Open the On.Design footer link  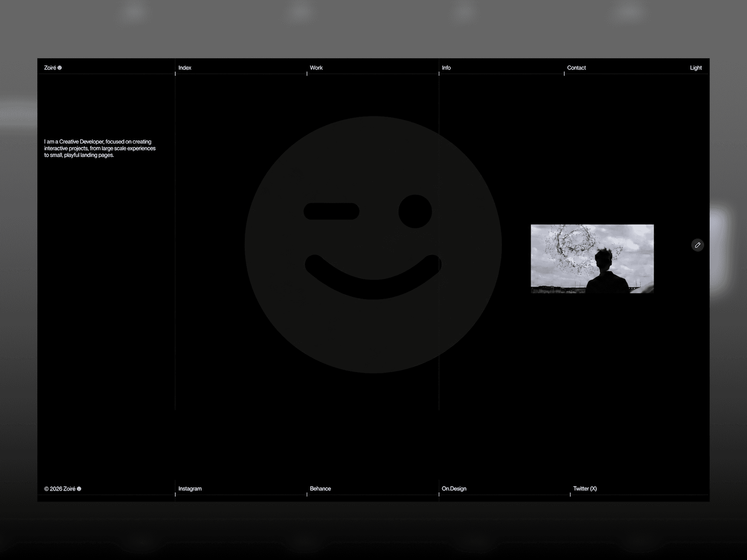(x=454, y=489)
